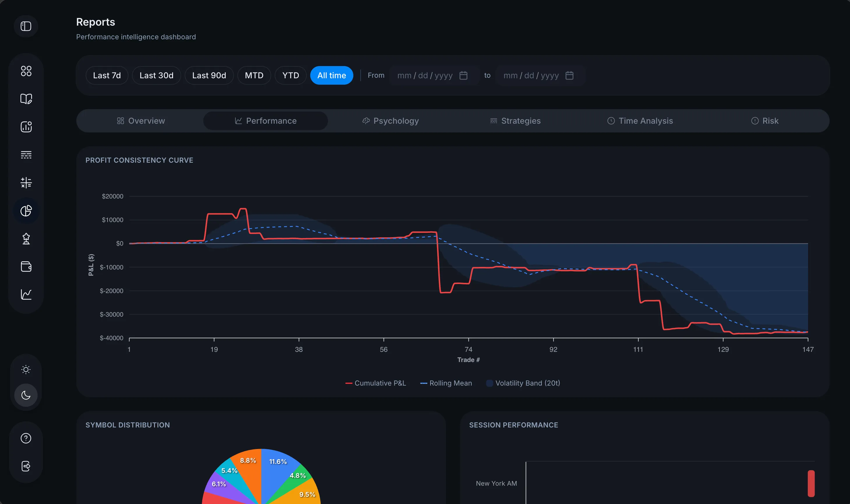The image size is (850, 504).
Task: Toggle Volatility Band (20t) legend item
Action: 523,383
